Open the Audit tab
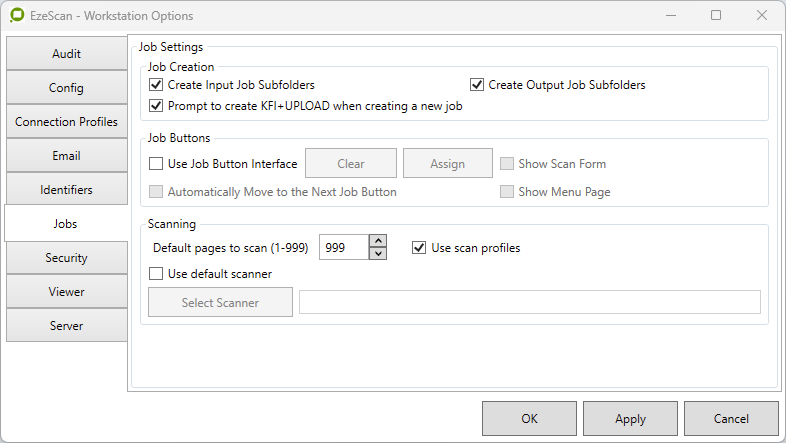The image size is (786, 443). tap(67, 54)
